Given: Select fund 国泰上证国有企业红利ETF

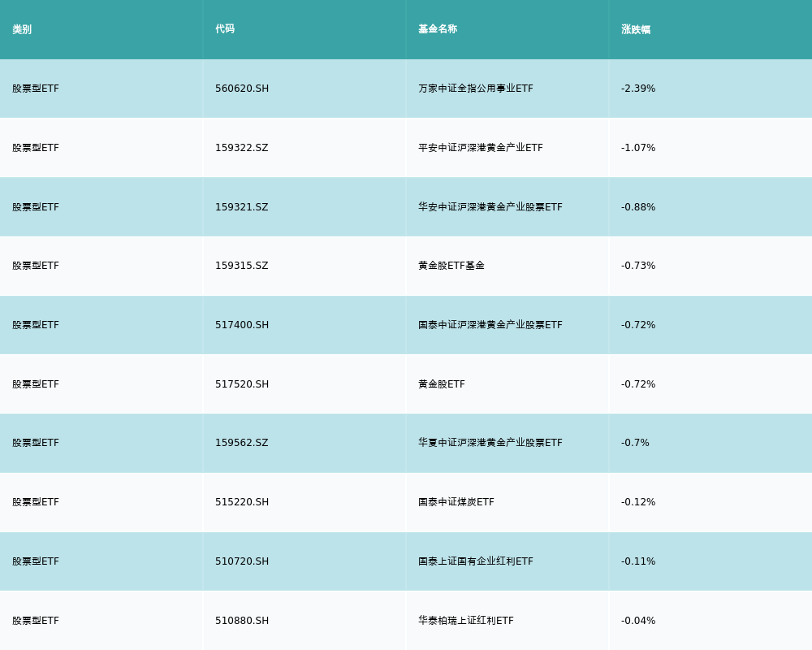Looking at the screenshot, I should click(x=475, y=561).
